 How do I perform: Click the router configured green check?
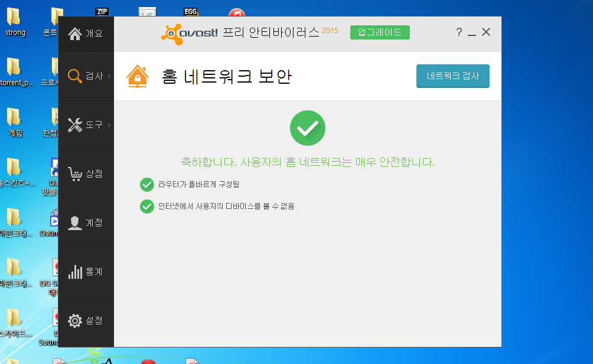[146, 185]
